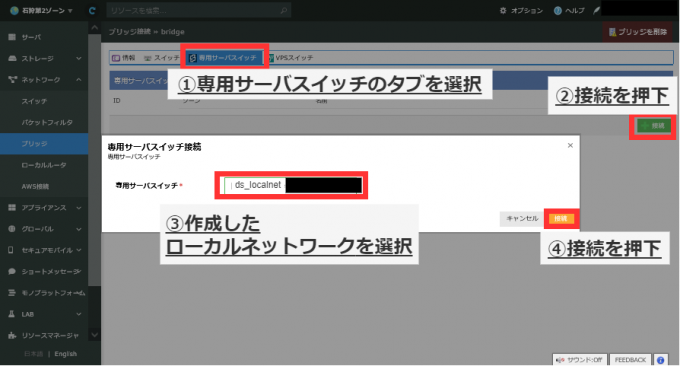Open the ヘルプ menu

tap(569, 10)
